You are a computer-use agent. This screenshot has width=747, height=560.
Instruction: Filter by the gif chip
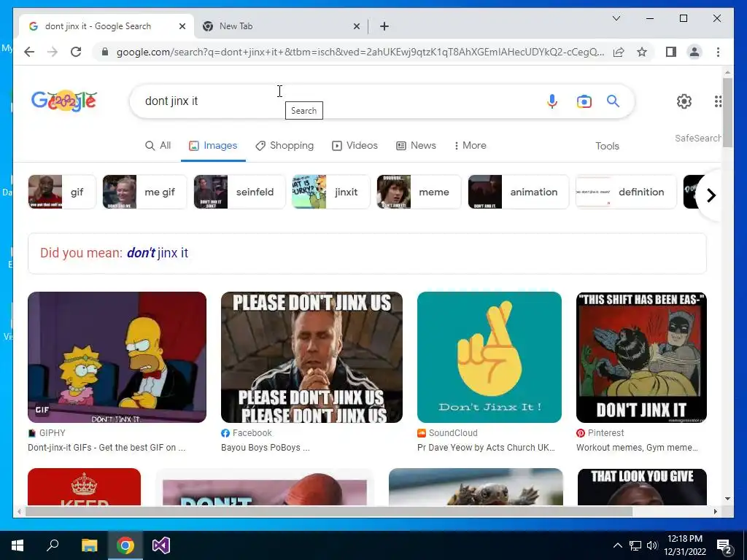tap(62, 192)
